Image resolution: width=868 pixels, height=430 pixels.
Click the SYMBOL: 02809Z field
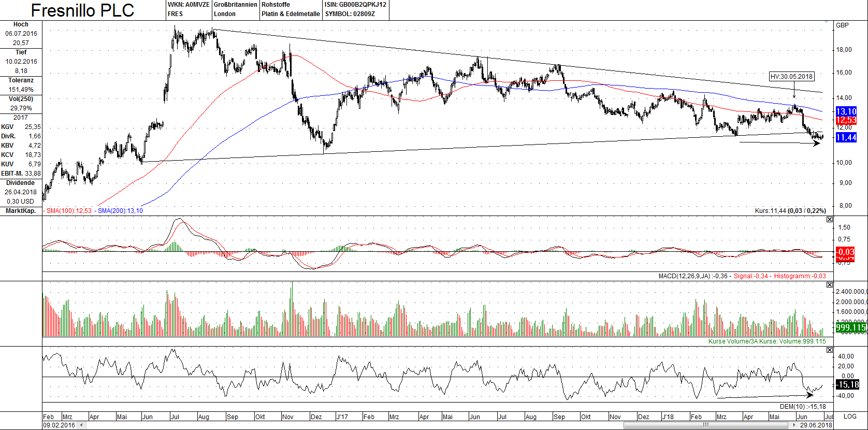pyautogui.click(x=350, y=14)
